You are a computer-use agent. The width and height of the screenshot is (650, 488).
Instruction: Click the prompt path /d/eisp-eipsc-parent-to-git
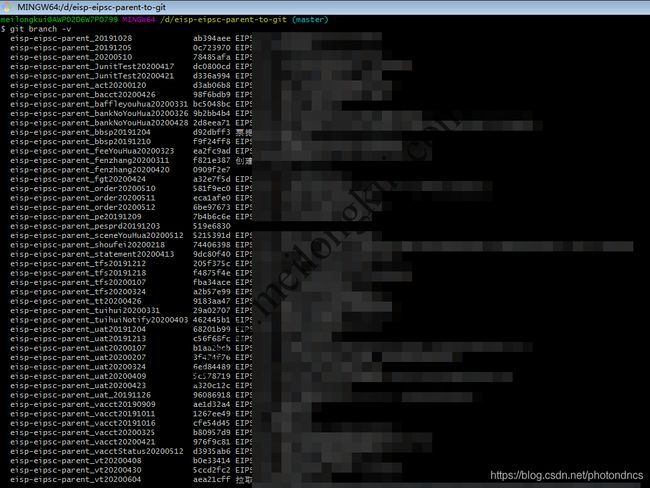(x=223, y=19)
